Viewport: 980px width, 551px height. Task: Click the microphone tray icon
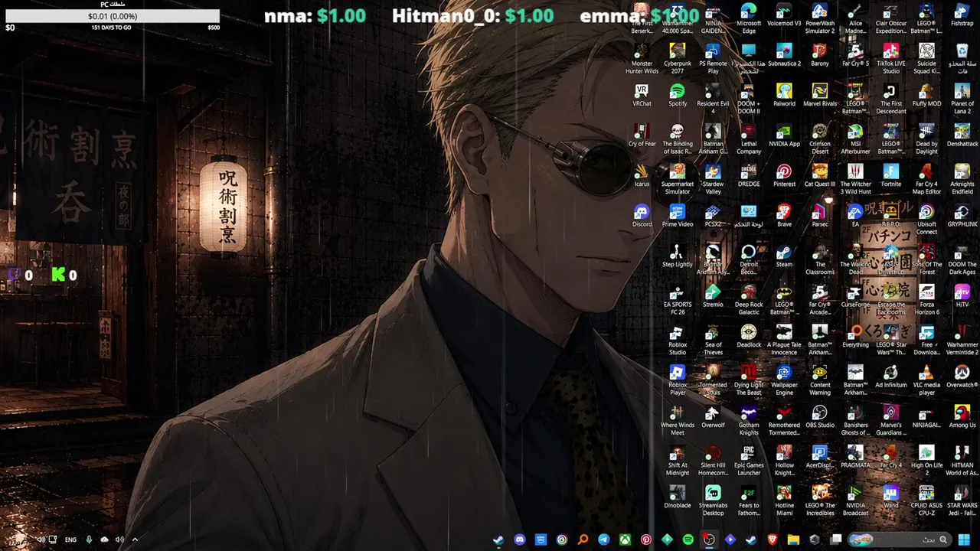click(x=89, y=540)
